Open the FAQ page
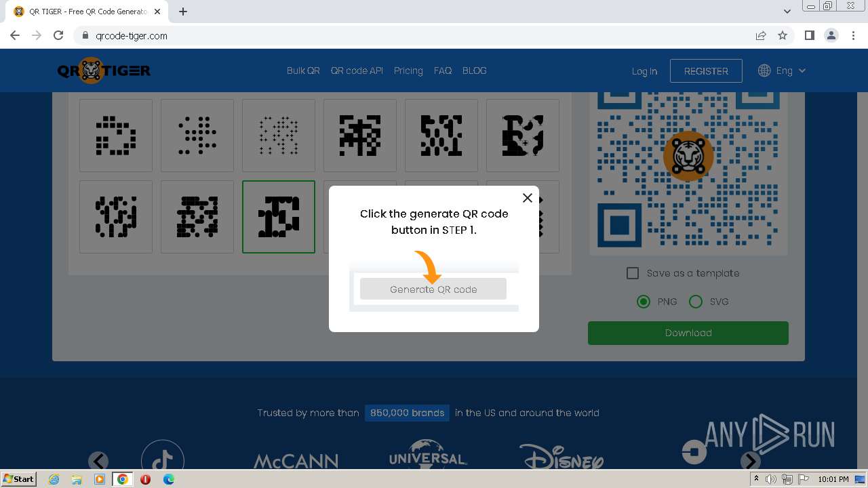Image resolution: width=868 pixels, height=488 pixels. click(x=443, y=70)
